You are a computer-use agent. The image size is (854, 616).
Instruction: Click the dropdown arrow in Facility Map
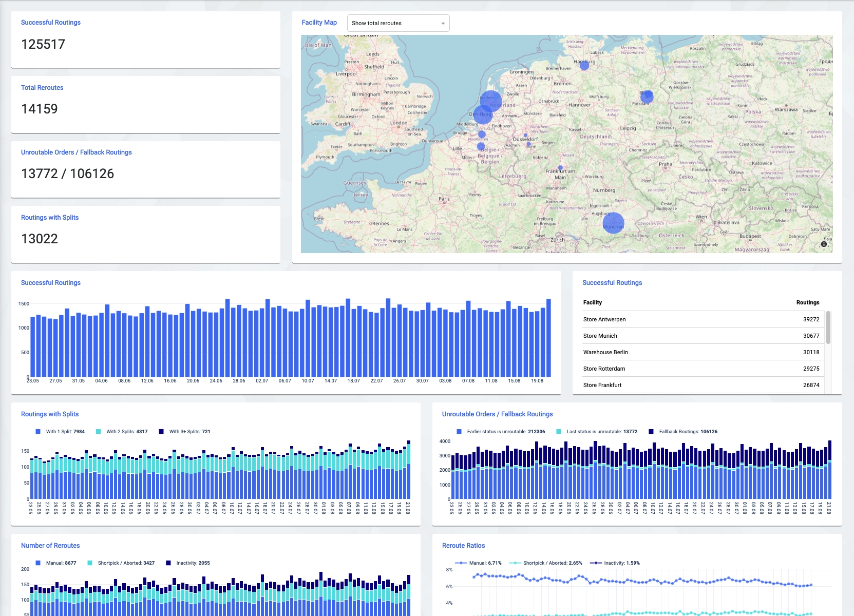(443, 24)
